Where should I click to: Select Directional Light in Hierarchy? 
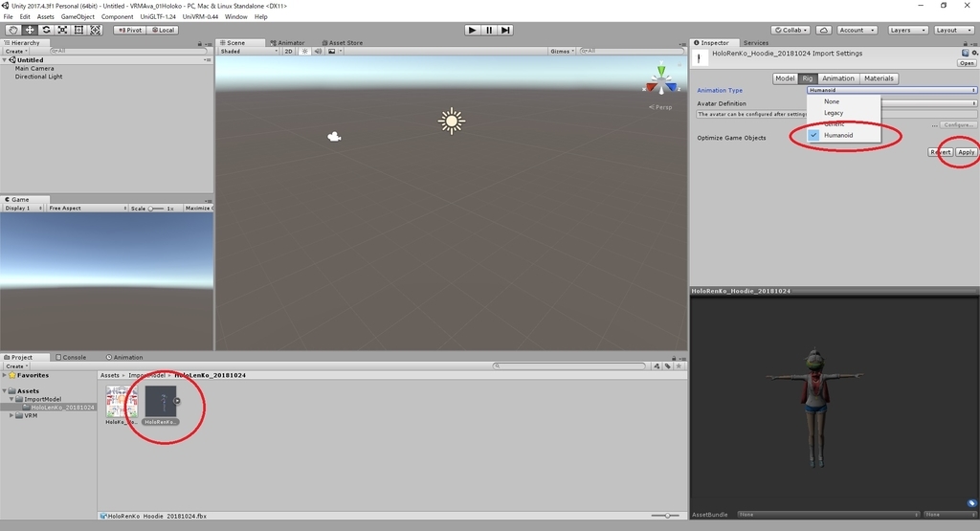pyautogui.click(x=38, y=77)
